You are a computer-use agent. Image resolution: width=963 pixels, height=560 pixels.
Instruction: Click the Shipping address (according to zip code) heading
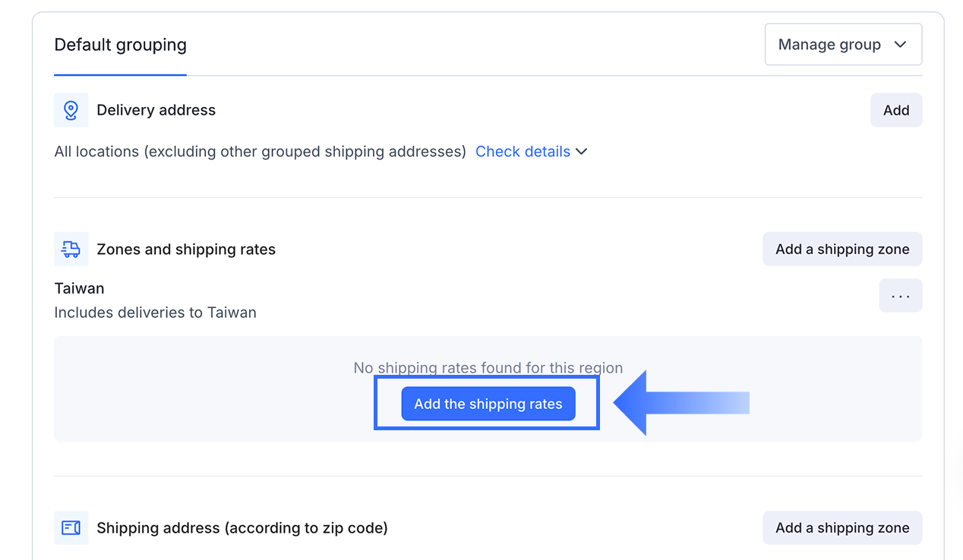click(242, 528)
